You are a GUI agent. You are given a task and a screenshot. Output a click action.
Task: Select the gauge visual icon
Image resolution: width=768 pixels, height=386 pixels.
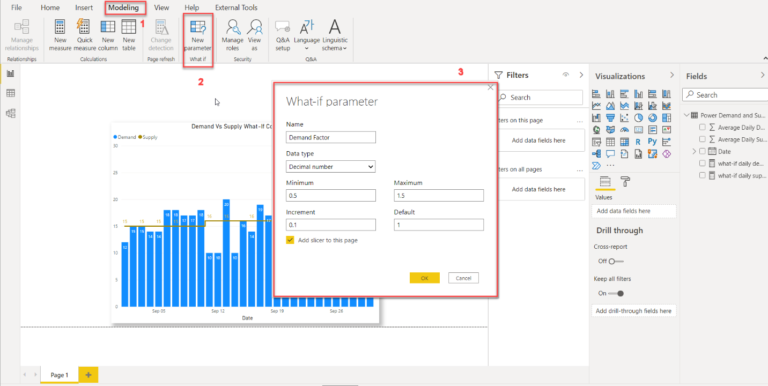(x=624, y=130)
